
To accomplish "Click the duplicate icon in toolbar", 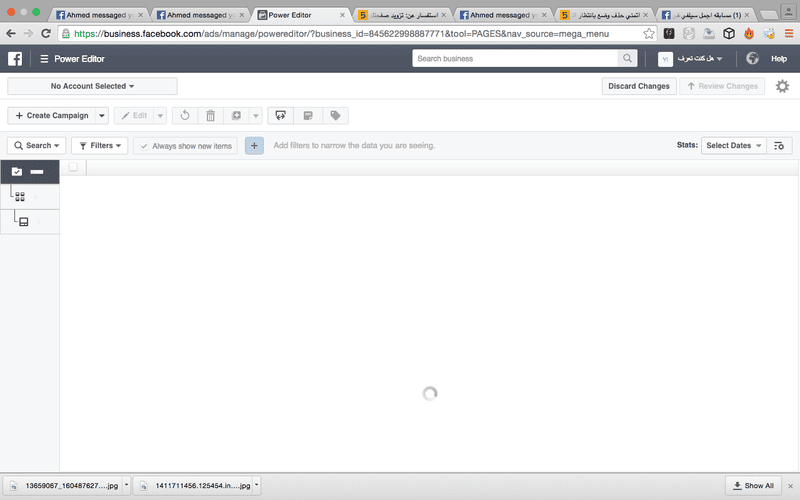I will [236, 116].
